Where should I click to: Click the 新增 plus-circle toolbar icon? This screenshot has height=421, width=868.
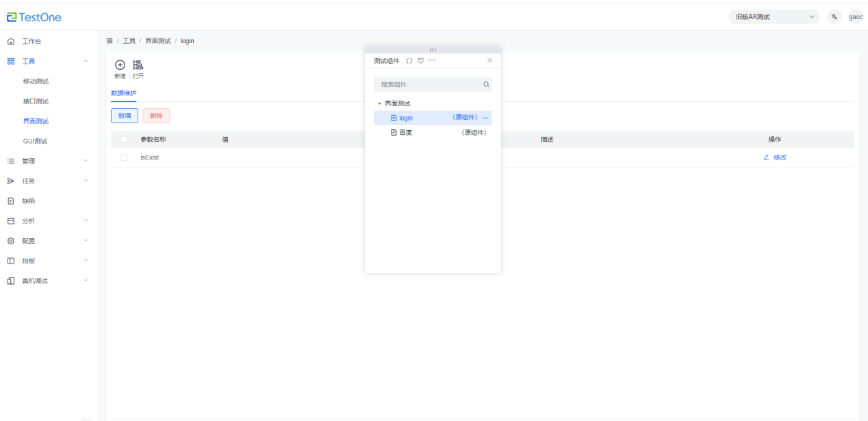click(120, 65)
